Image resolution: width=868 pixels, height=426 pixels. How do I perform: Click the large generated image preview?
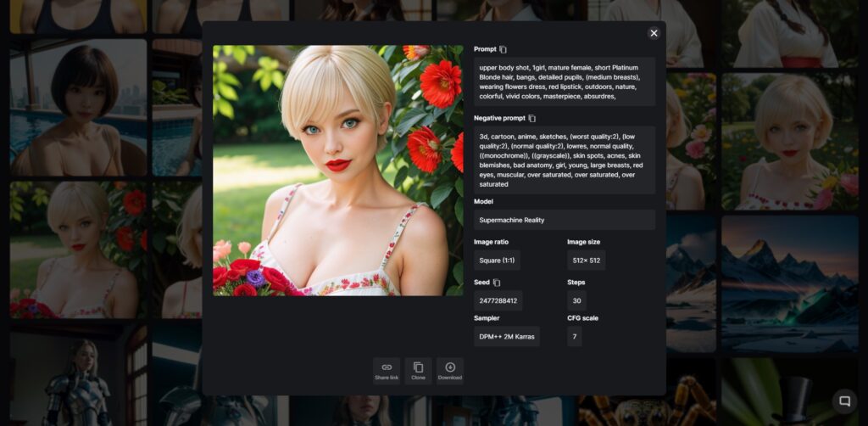[338, 171]
